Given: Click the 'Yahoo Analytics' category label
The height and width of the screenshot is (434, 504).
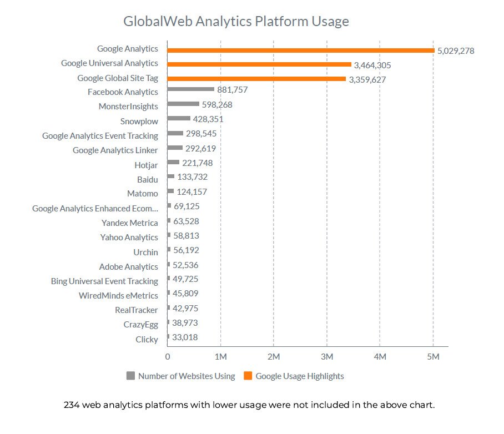Looking at the screenshot, I should 129,238.
